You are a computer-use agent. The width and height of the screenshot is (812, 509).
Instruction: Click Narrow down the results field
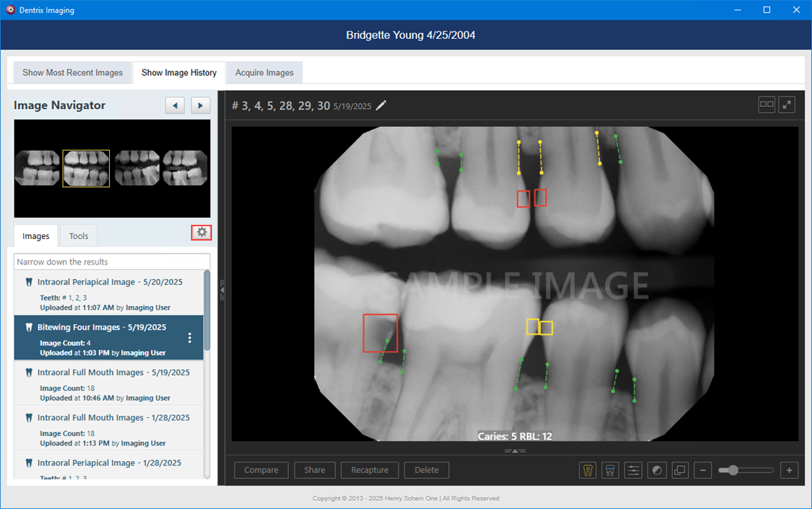point(112,262)
